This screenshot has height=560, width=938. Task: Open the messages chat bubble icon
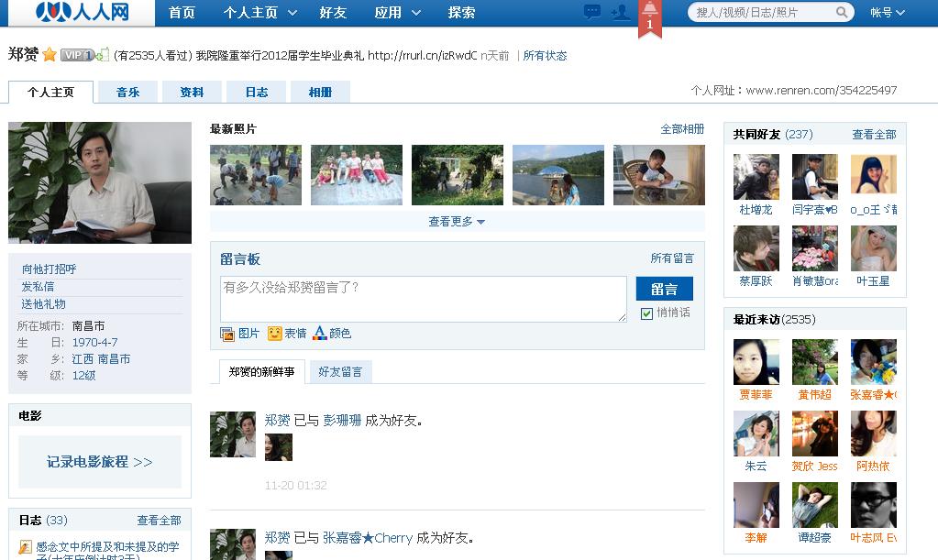point(592,12)
